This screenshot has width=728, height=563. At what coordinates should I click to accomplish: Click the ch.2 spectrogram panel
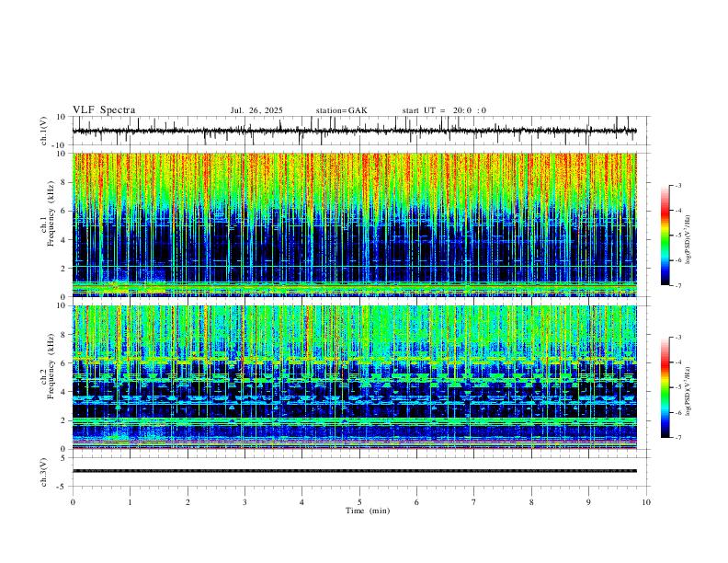pyautogui.click(x=354, y=377)
